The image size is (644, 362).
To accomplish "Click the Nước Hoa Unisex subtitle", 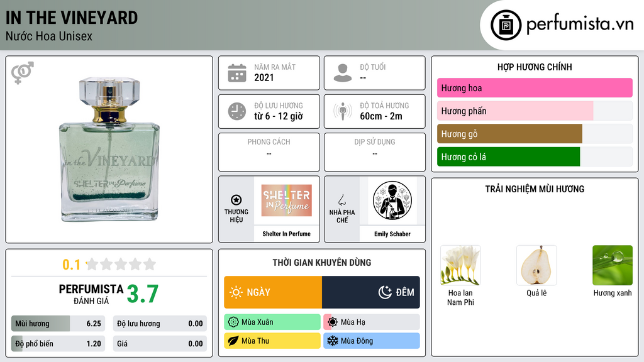I will 49,36.
